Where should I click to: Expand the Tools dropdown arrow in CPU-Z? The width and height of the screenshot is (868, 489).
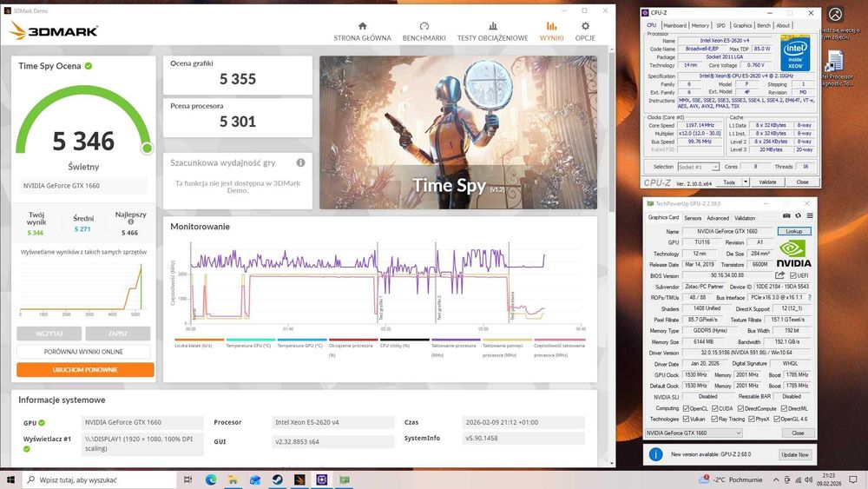tap(746, 182)
